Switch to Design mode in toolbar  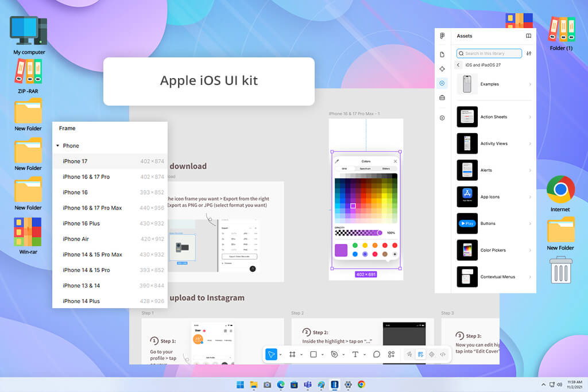(421, 354)
